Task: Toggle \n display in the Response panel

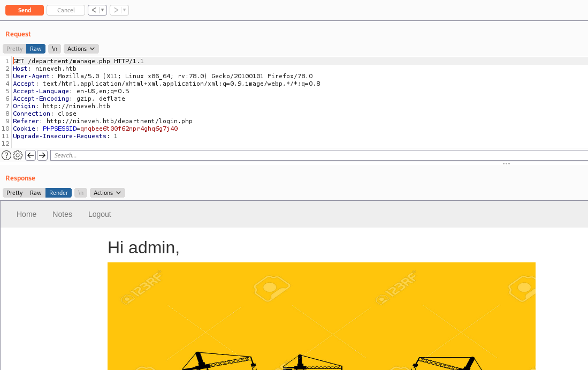Action: pos(80,192)
